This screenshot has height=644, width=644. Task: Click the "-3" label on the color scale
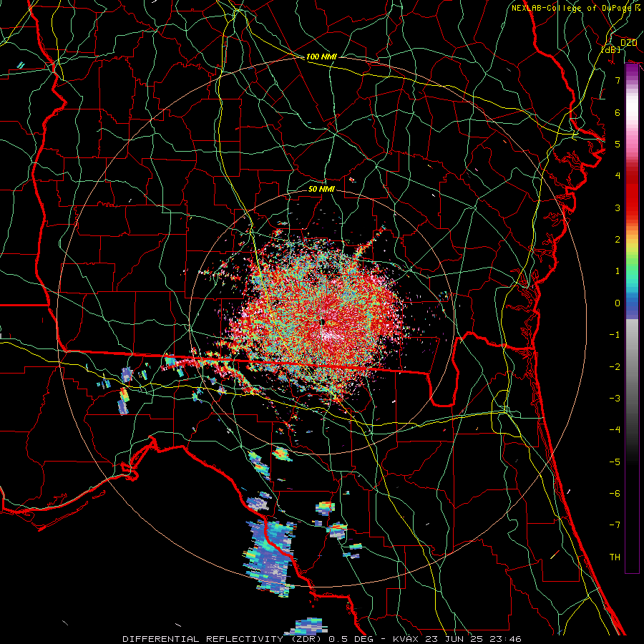pos(615,399)
